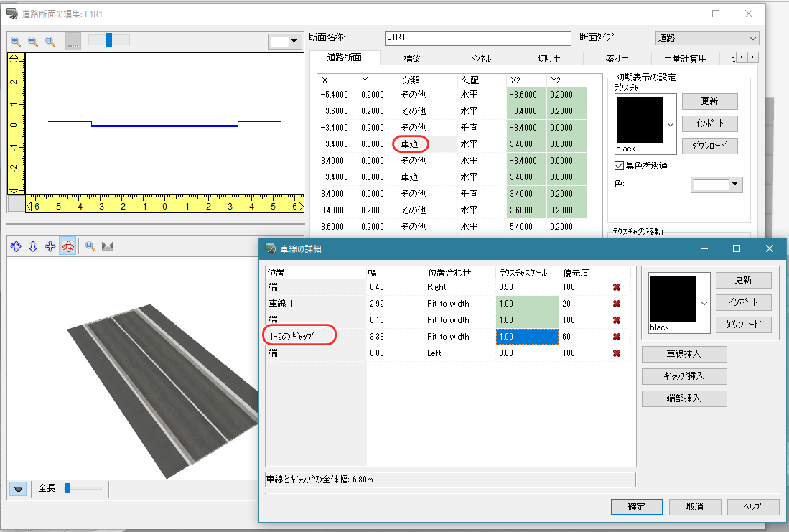The height and width of the screenshot is (532, 789).
Task: Switch to the 土量計算用 tab
Action: [x=686, y=59]
